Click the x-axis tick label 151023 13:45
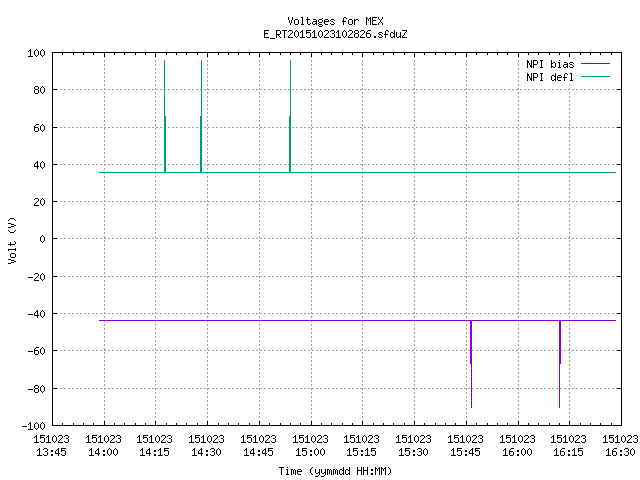640x480 pixels. [51, 445]
